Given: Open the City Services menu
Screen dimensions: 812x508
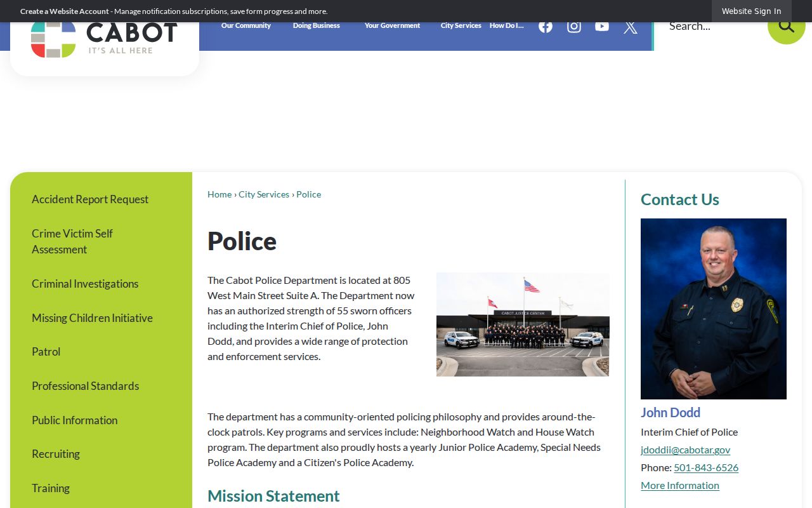Looking at the screenshot, I should tap(461, 25).
